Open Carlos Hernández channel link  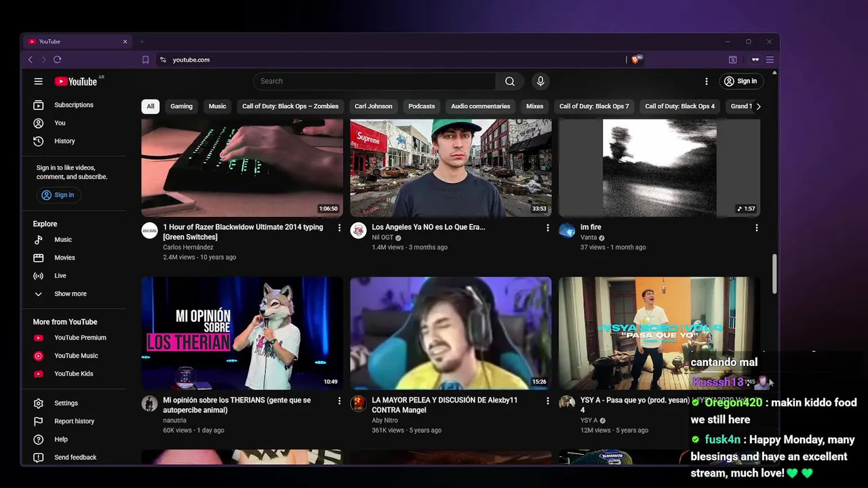click(x=189, y=247)
